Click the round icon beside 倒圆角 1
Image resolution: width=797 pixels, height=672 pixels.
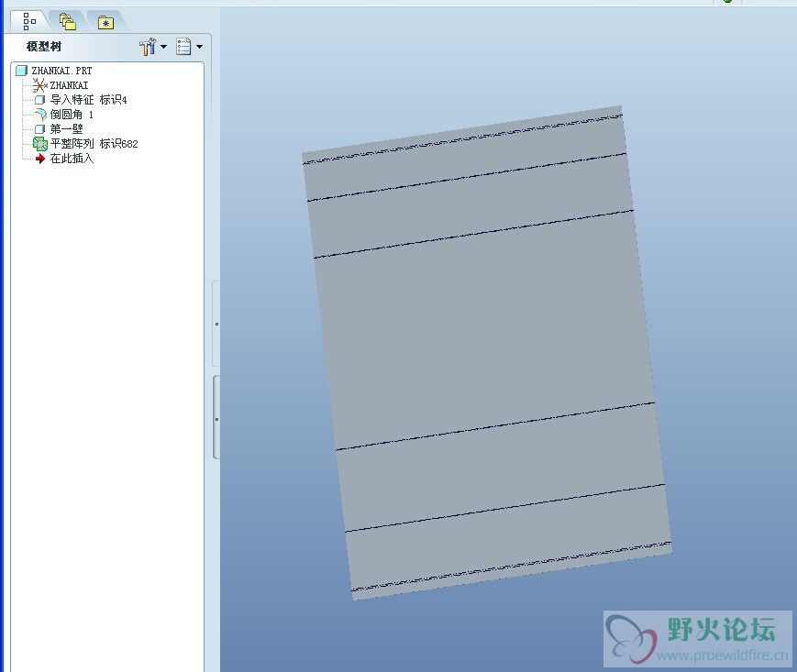[39, 115]
